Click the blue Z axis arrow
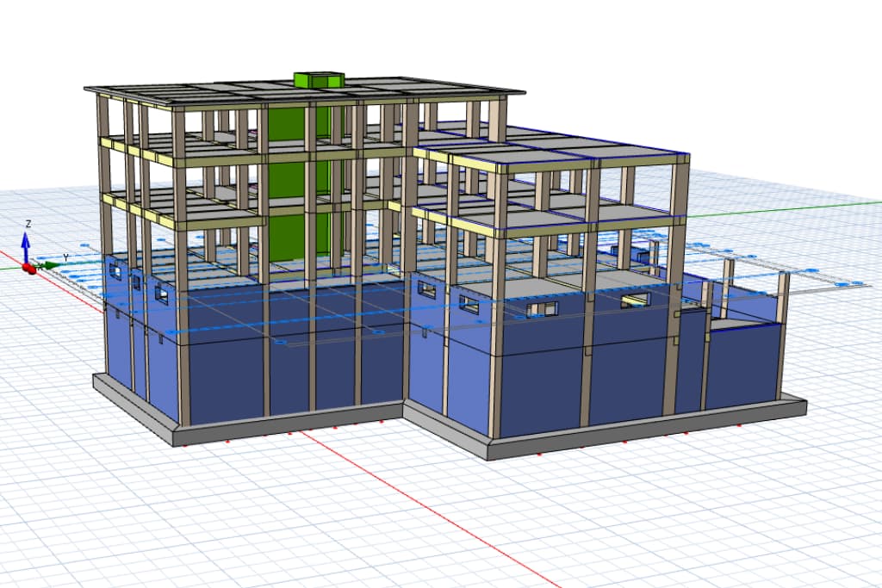This screenshot has height=588, width=882. 26,243
